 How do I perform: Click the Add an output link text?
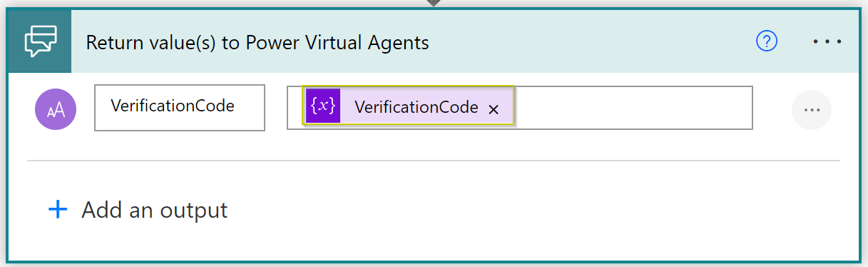click(x=155, y=210)
